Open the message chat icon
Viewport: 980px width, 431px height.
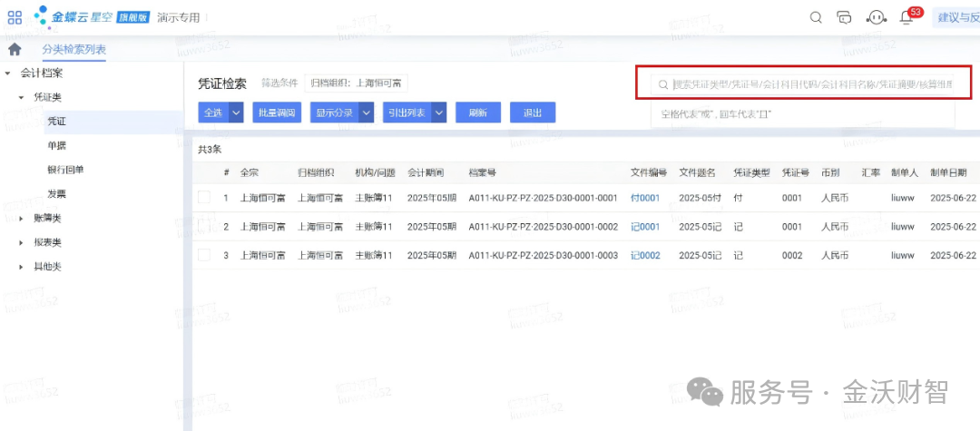coord(845,17)
